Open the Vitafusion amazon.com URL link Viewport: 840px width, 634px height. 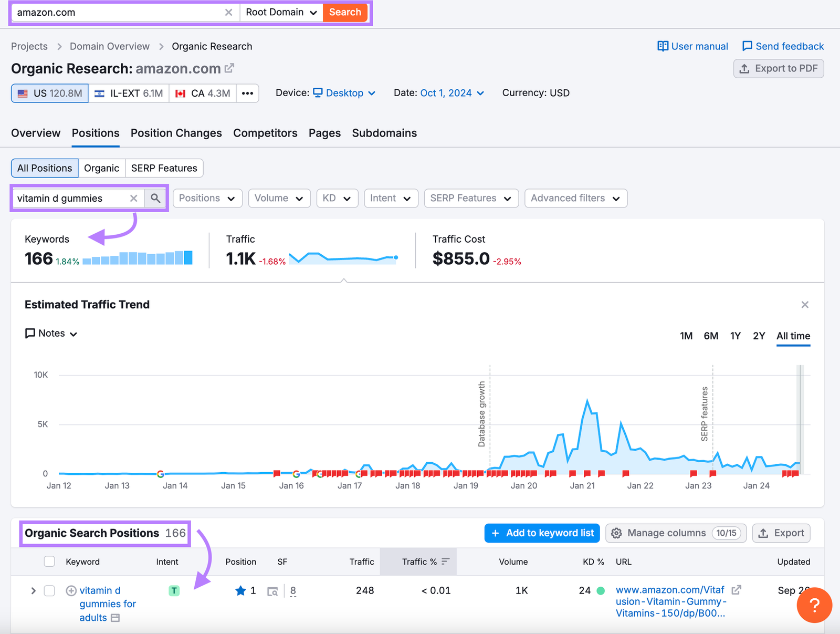670,601
